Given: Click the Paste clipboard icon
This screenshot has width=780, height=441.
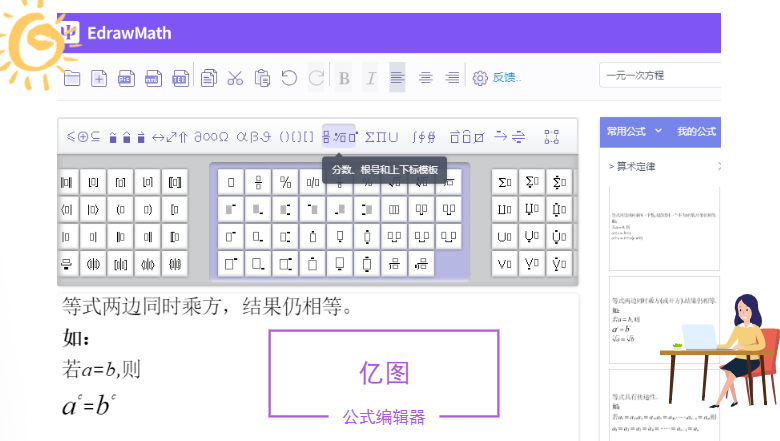Looking at the screenshot, I should click(262, 78).
